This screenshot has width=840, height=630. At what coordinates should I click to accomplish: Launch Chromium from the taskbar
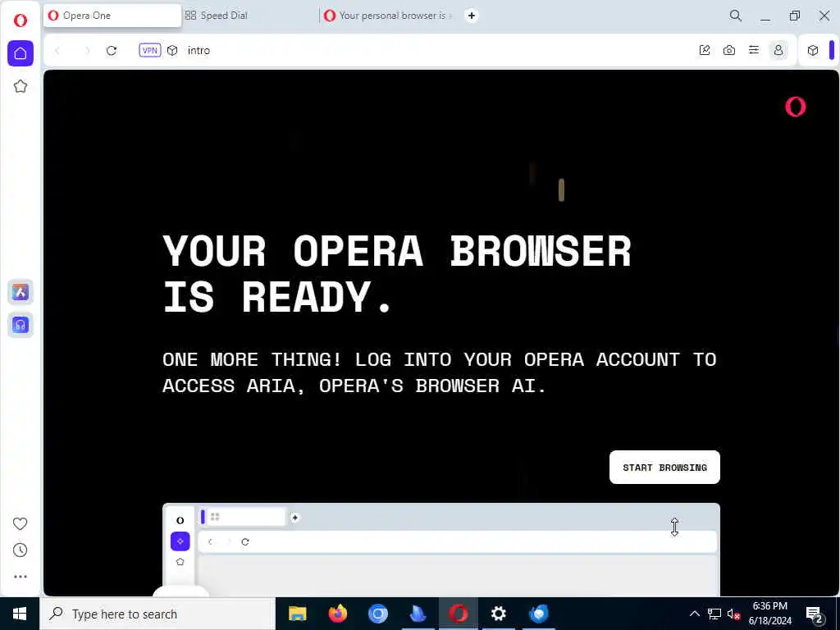377,614
